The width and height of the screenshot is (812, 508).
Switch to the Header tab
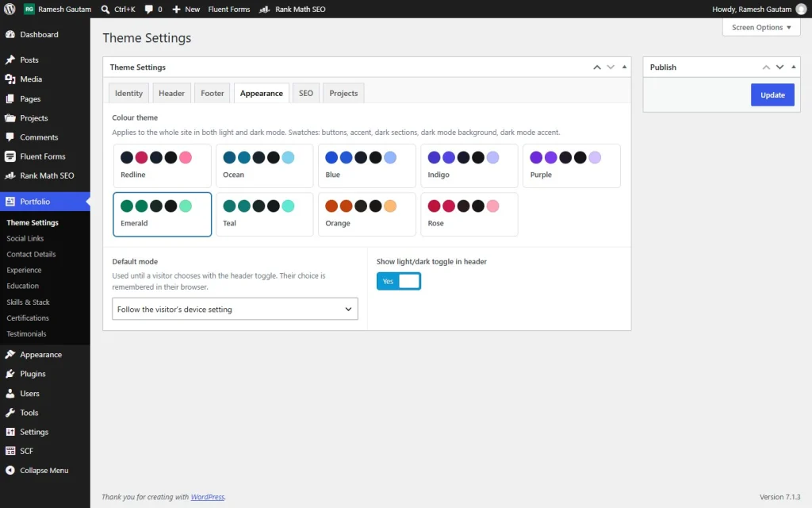coord(171,94)
